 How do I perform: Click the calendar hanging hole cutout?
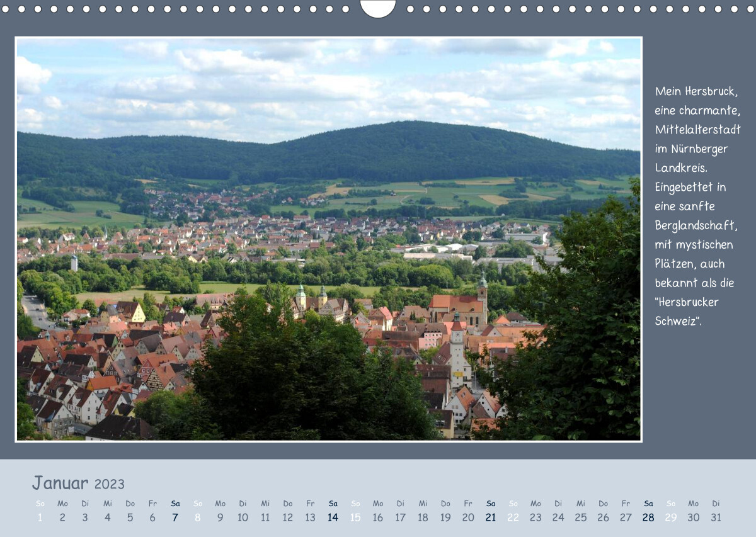[x=378, y=8]
